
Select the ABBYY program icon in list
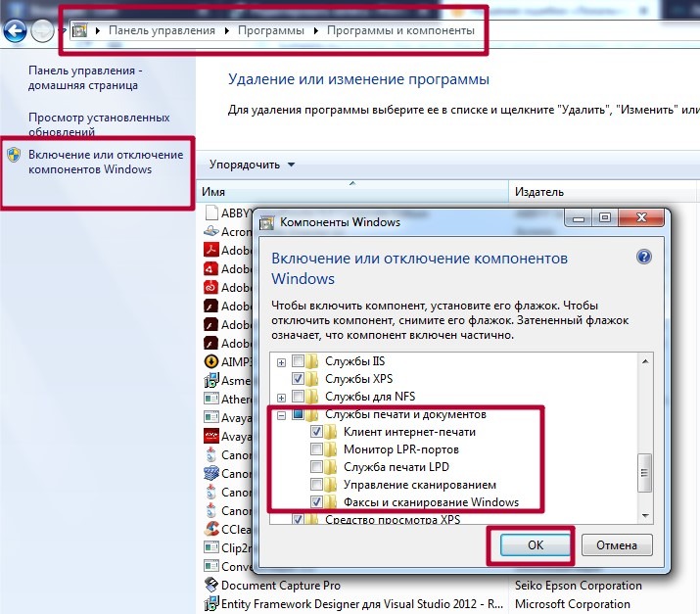pyautogui.click(x=211, y=213)
